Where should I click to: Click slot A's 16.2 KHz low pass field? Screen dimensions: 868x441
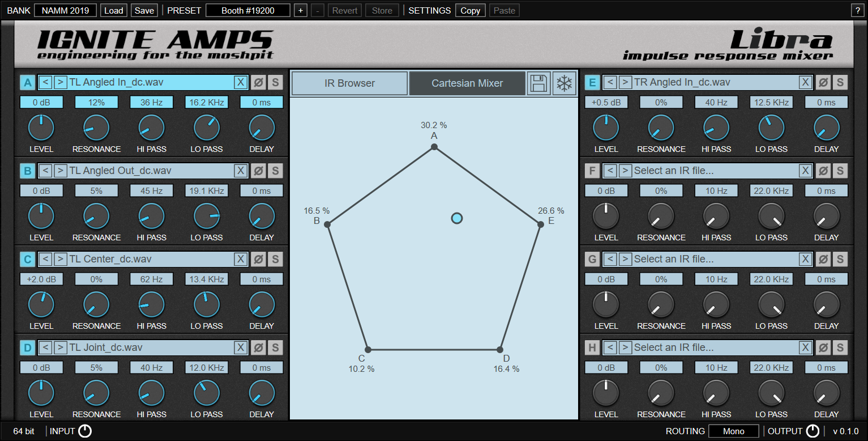point(207,103)
